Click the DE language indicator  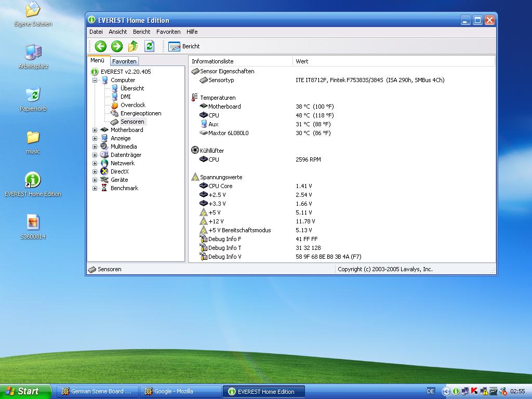[x=431, y=391]
